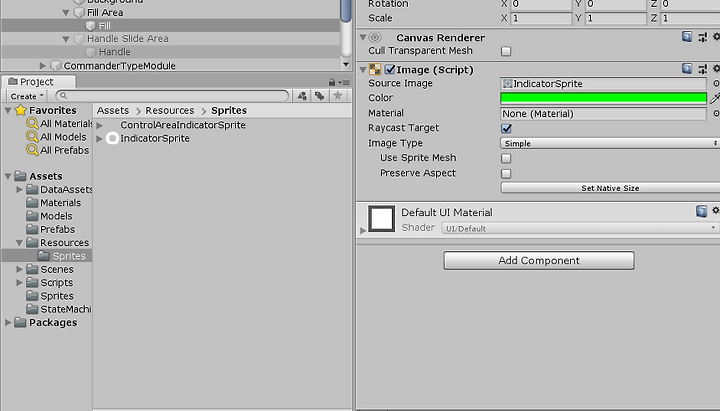This screenshot has height=411, width=720.
Task: Click the hierarchy scroll down arrow
Action: point(346,65)
